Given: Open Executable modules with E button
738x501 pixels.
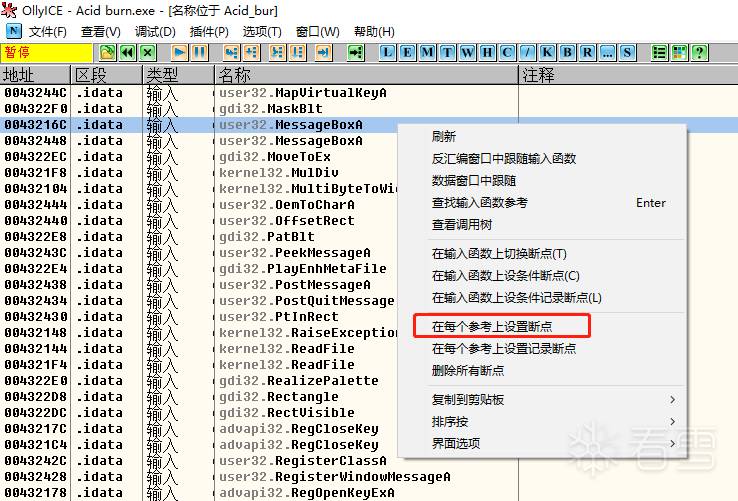Looking at the screenshot, I should (407, 52).
